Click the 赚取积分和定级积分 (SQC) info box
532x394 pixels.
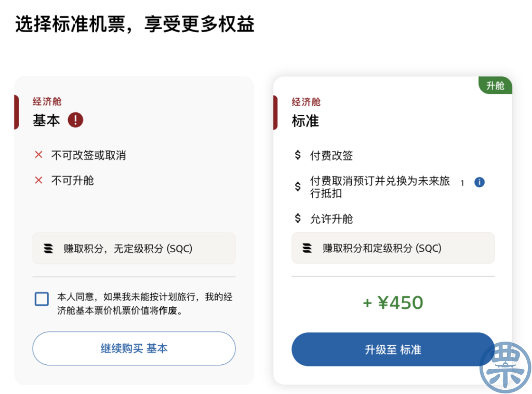[x=393, y=248]
